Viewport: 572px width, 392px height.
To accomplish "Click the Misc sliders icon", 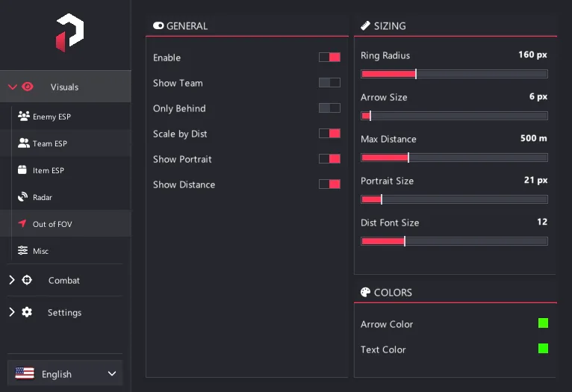I will pos(22,250).
